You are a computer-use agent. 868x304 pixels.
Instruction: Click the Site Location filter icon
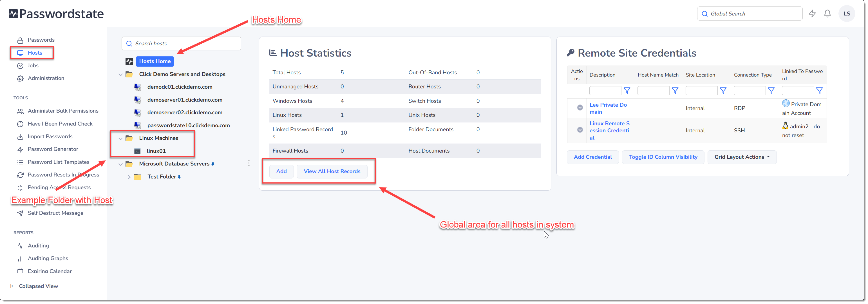tap(723, 91)
